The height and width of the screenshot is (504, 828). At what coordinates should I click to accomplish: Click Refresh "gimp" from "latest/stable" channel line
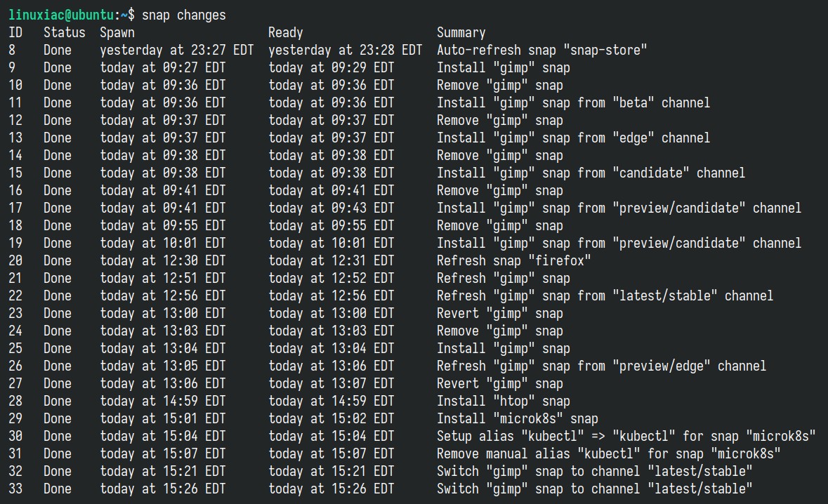(x=605, y=296)
